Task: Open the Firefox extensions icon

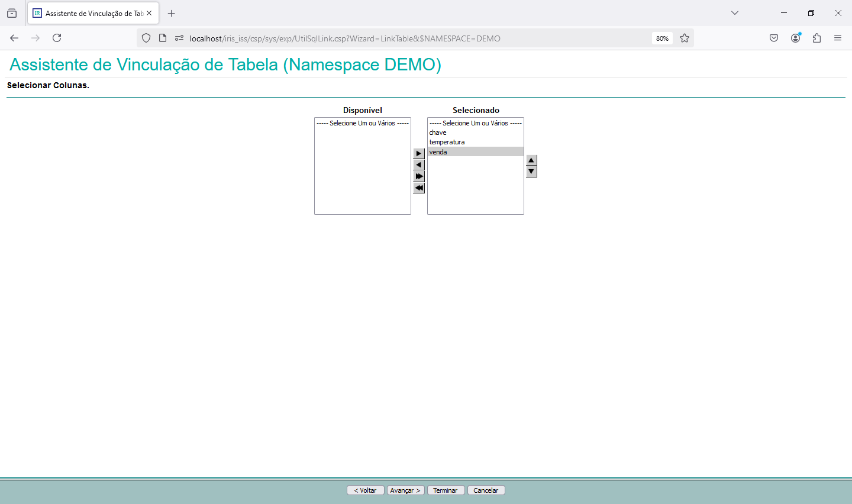Action: 816,38
